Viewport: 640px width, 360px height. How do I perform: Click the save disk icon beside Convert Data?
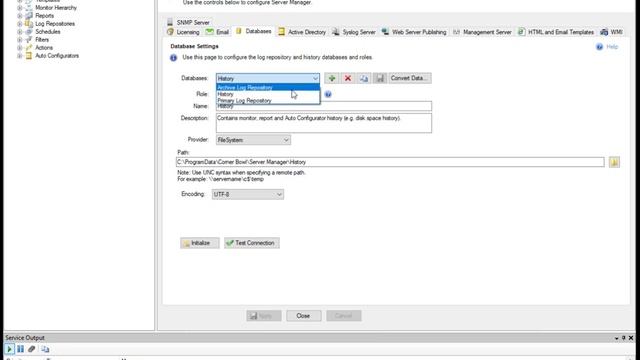(380, 78)
